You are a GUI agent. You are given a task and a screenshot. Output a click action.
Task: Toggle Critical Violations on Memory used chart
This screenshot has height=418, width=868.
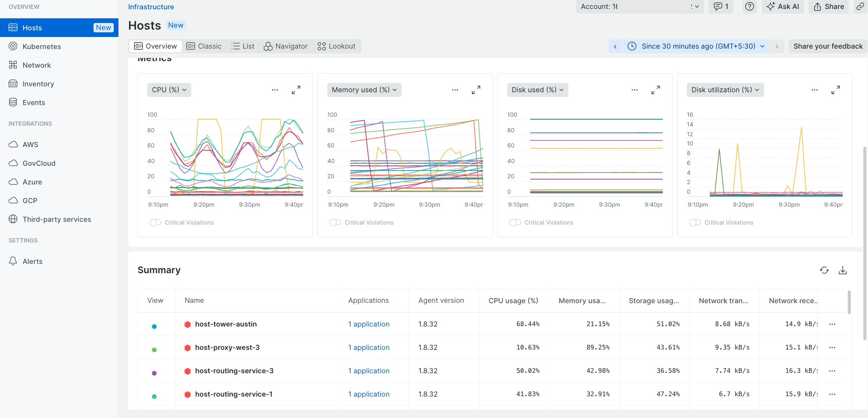click(335, 223)
